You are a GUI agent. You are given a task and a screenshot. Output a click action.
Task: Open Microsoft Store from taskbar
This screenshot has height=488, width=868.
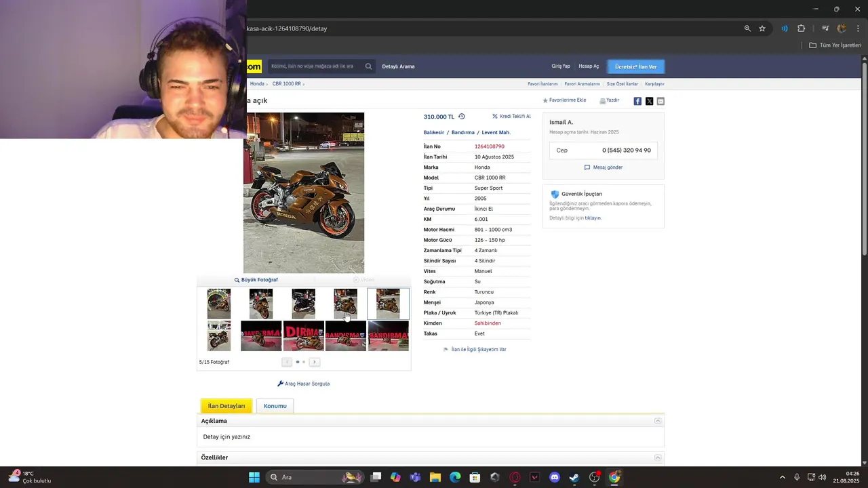pyautogui.click(x=475, y=477)
